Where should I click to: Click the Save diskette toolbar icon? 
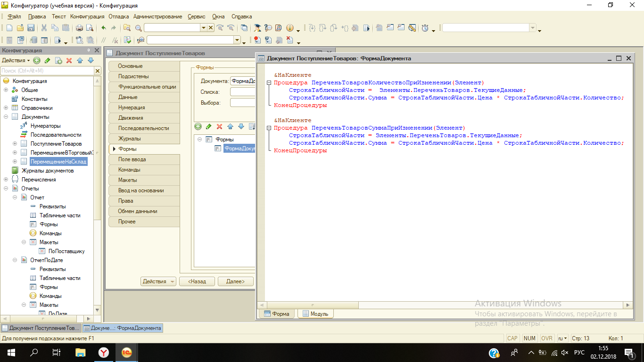(x=31, y=28)
